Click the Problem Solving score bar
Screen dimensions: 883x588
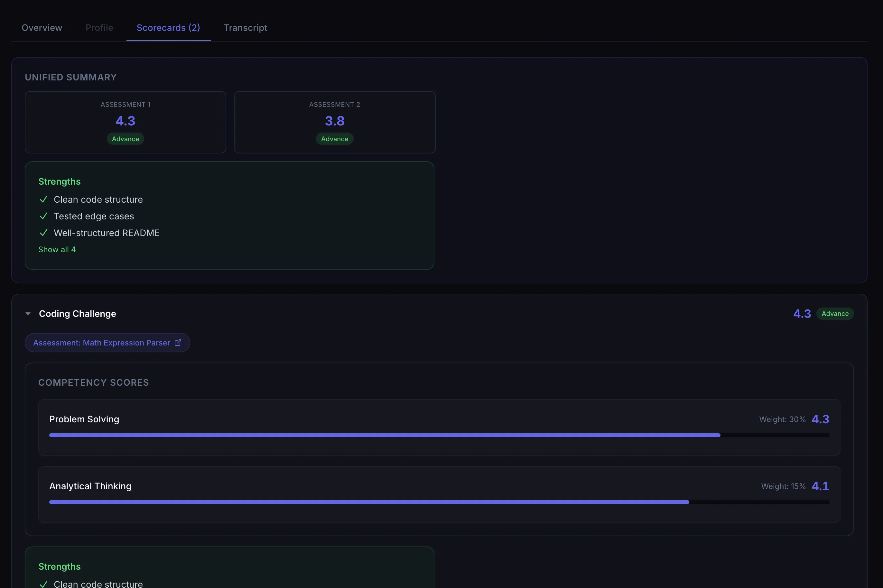click(439, 435)
